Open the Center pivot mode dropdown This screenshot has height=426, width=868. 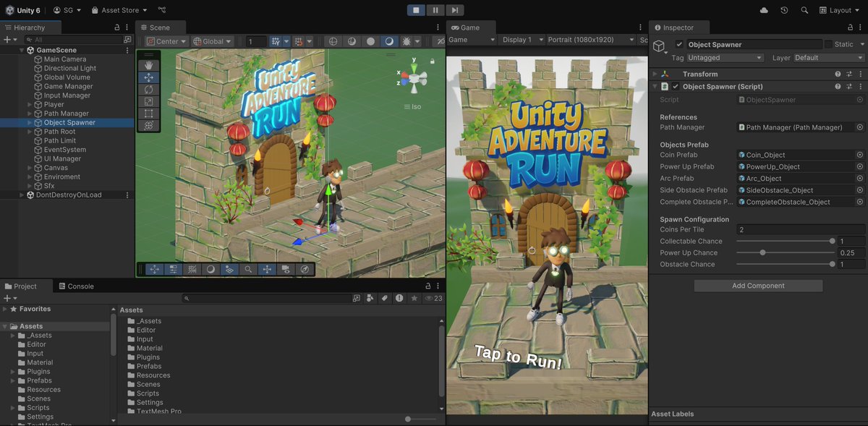click(166, 41)
